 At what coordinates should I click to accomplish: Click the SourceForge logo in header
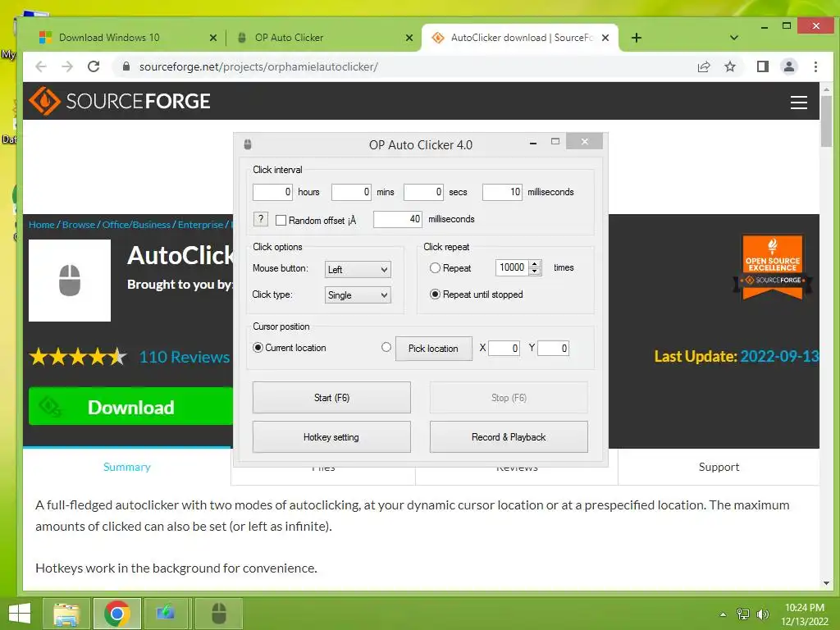[120, 101]
